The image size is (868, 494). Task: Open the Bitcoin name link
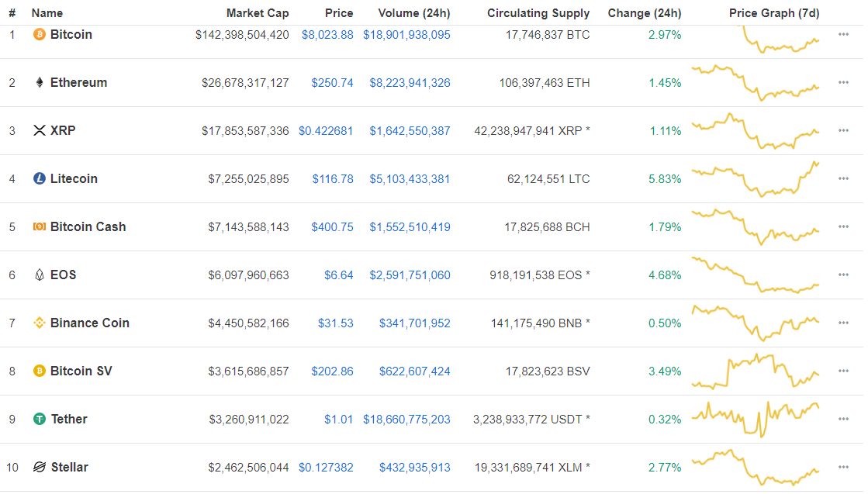coord(71,35)
